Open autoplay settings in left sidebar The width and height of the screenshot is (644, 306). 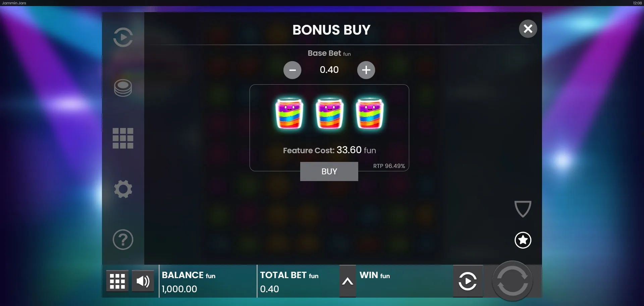[123, 37]
